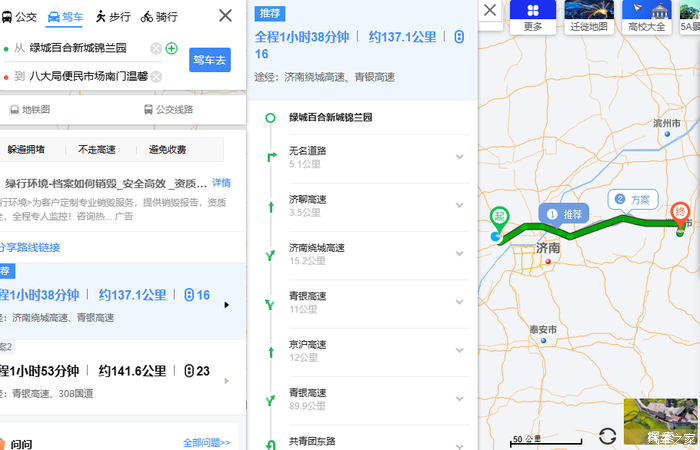Clear the destination field
The width and height of the screenshot is (700, 450).
coord(156,77)
